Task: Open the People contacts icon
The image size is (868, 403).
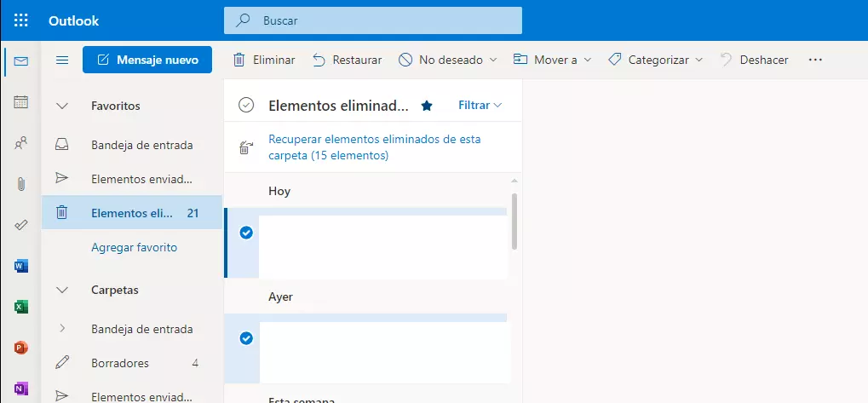Action: pyautogui.click(x=21, y=143)
